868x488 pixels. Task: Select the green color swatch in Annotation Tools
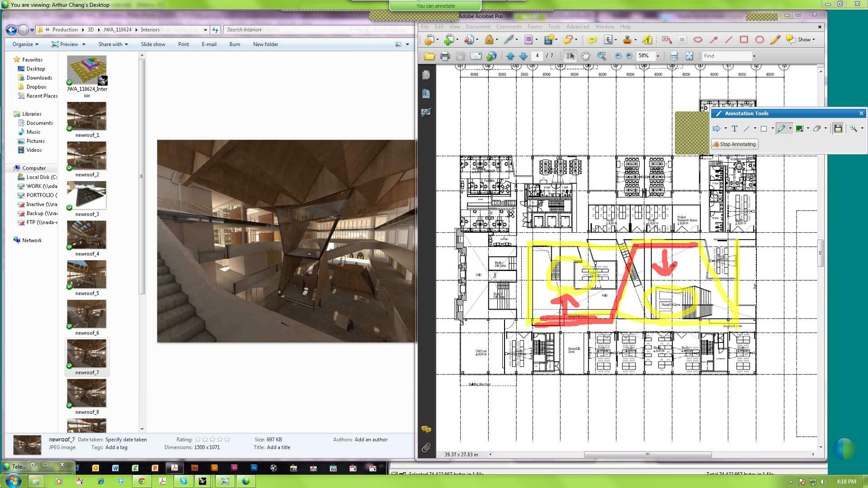pyautogui.click(x=799, y=129)
